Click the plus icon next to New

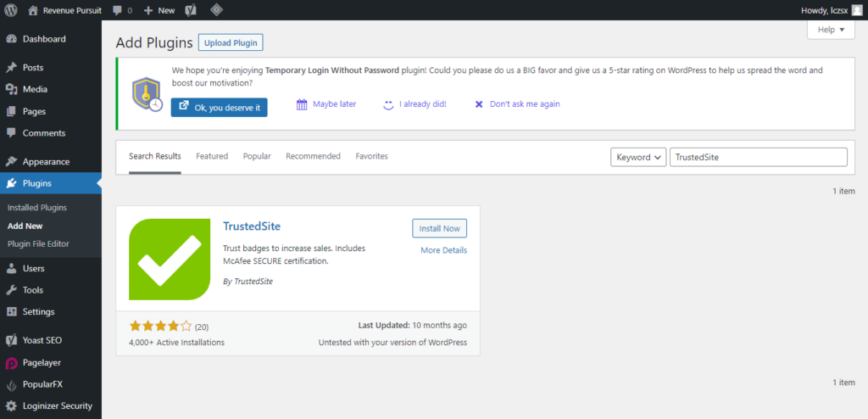(147, 10)
